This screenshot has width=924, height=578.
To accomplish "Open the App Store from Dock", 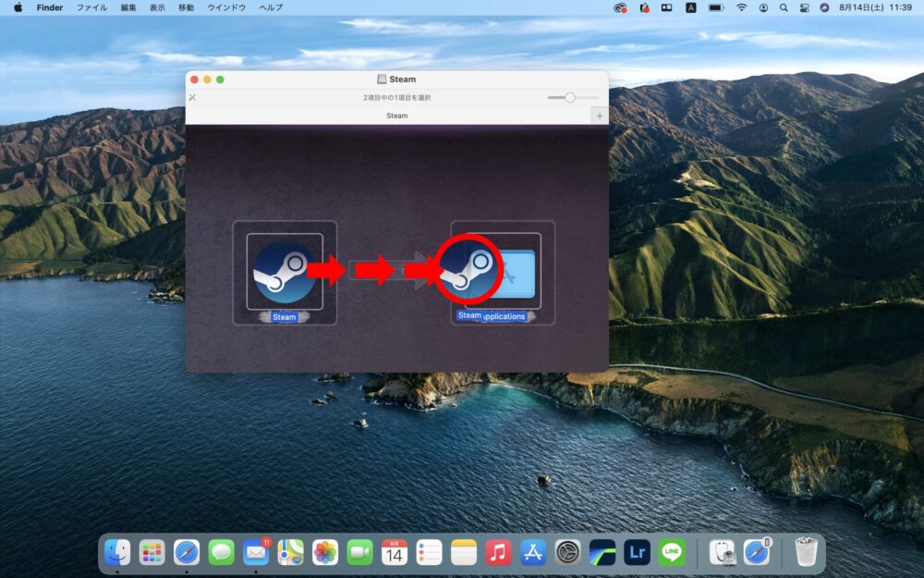I will pos(533,553).
